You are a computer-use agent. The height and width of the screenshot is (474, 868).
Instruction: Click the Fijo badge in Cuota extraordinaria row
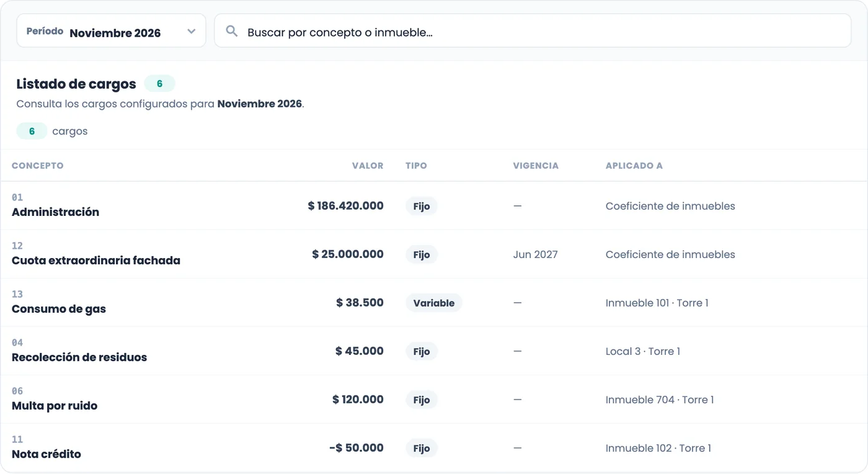point(422,254)
